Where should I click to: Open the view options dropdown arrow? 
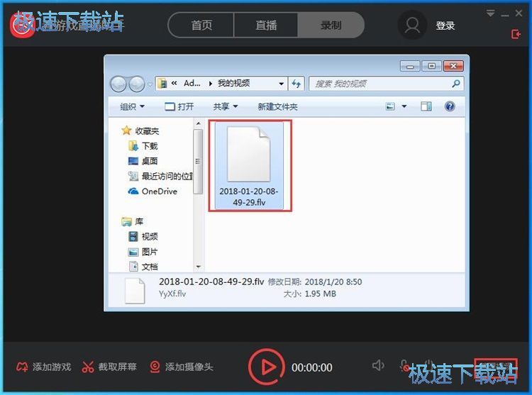tap(404, 106)
